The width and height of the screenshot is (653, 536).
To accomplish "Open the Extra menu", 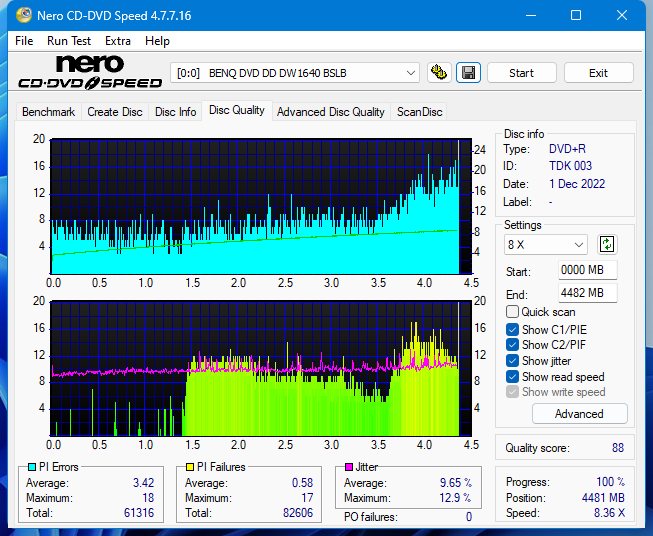I will [x=118, y=41].
